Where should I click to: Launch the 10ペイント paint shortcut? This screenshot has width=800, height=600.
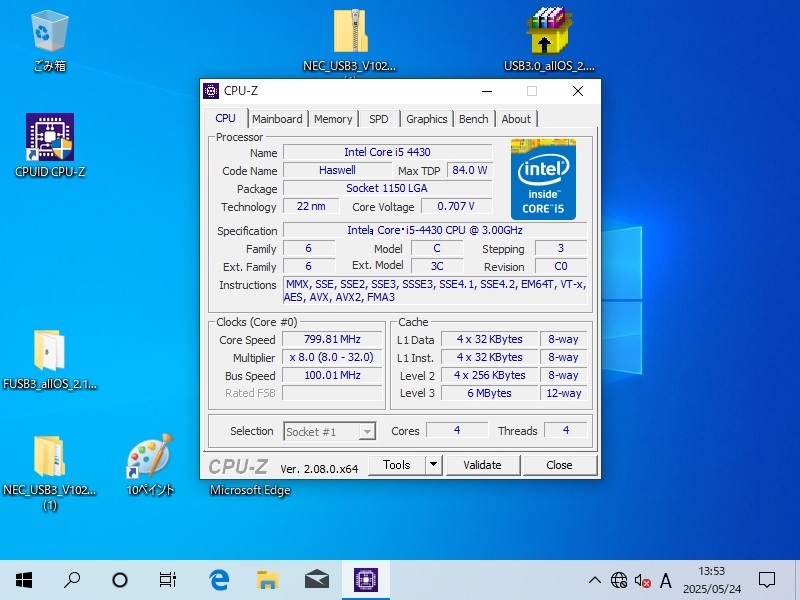[150, 456]
